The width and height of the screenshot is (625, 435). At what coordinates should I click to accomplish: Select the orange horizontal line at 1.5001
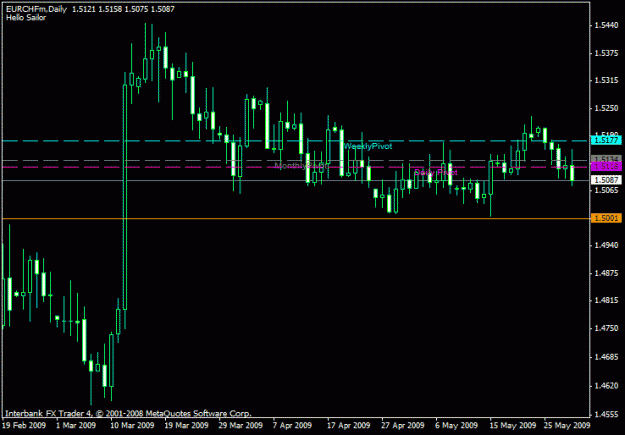coord(296,218)
